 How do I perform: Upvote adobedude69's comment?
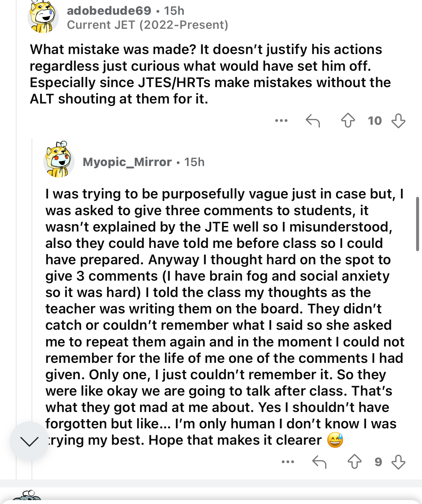tap(348, 121)
